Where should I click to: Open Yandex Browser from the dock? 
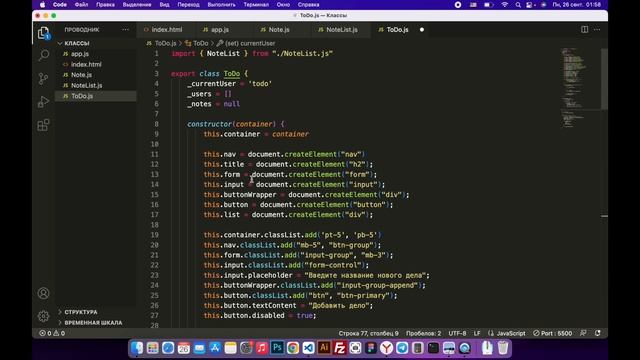click(387, 348)
